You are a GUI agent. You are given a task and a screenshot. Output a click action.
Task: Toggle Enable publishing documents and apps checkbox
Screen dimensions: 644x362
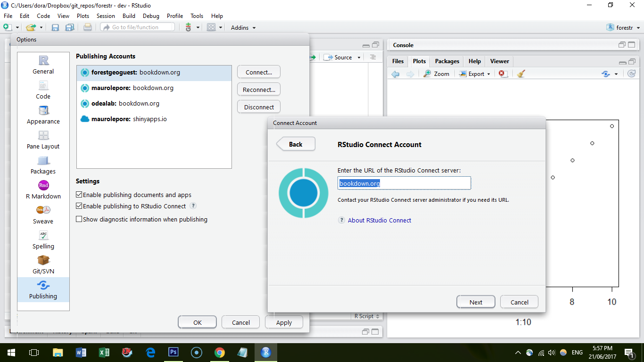[x=79, y=195]
